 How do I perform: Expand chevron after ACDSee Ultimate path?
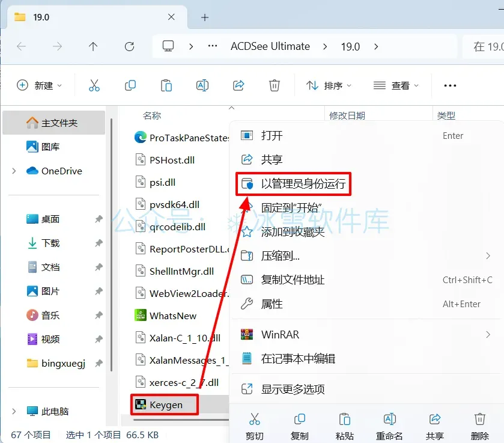325,47
